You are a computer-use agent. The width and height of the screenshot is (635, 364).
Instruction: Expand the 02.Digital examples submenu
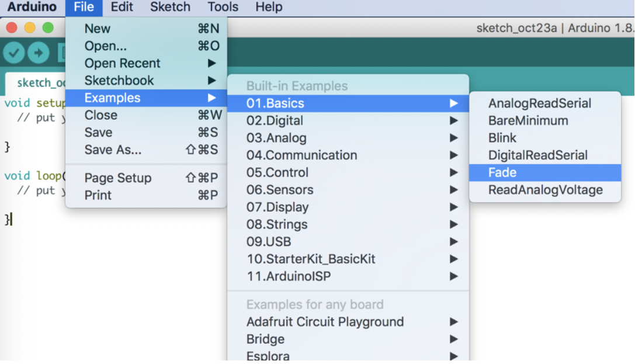[348, 121]
